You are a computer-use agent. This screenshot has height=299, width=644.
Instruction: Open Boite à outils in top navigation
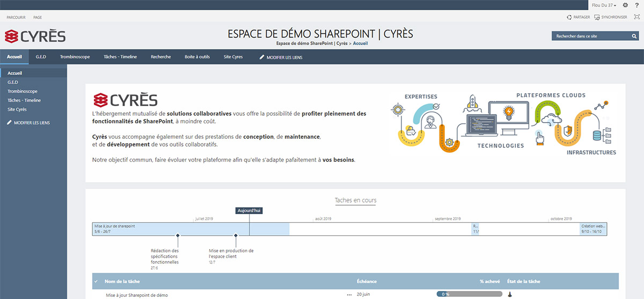pyautogui.click(x=197, y=57)
